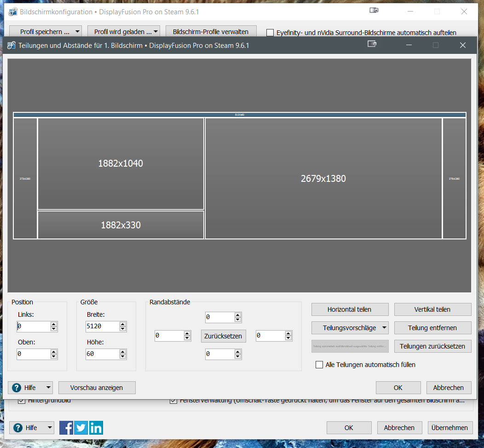The image size is (484, 448).
Task: Open Hilfe dropdown arrow in Bildschirmkonfiguration window
Action: click(50, 428)
